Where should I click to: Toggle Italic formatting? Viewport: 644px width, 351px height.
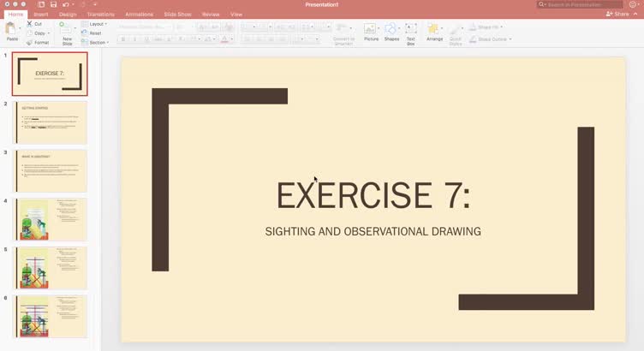point(134,39)
